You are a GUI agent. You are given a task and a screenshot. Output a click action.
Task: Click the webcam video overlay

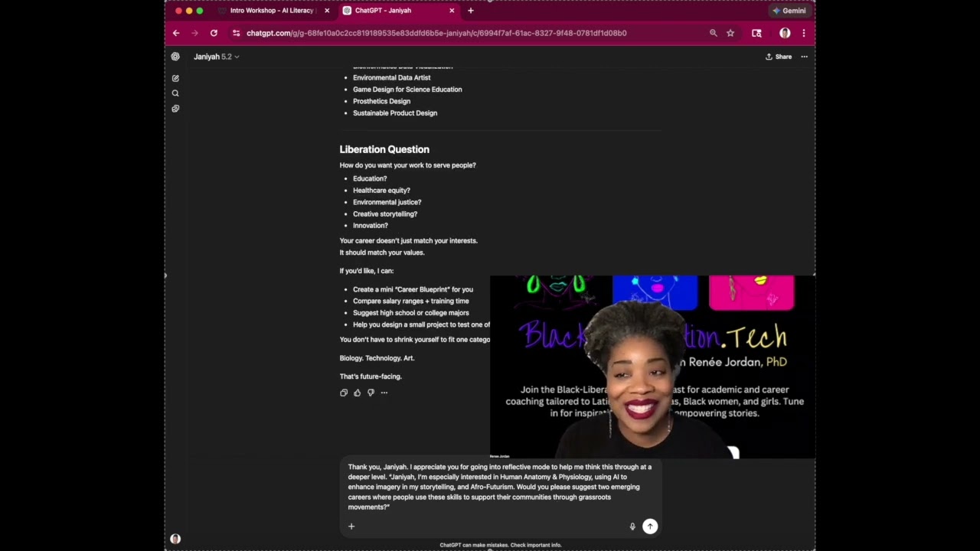[652, 367]
